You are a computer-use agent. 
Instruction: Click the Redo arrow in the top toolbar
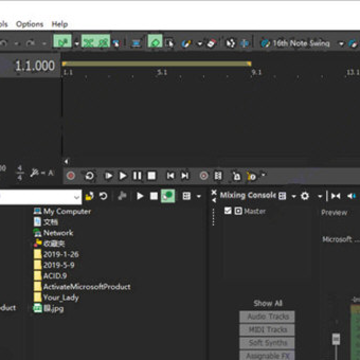(x=30, y=43)
